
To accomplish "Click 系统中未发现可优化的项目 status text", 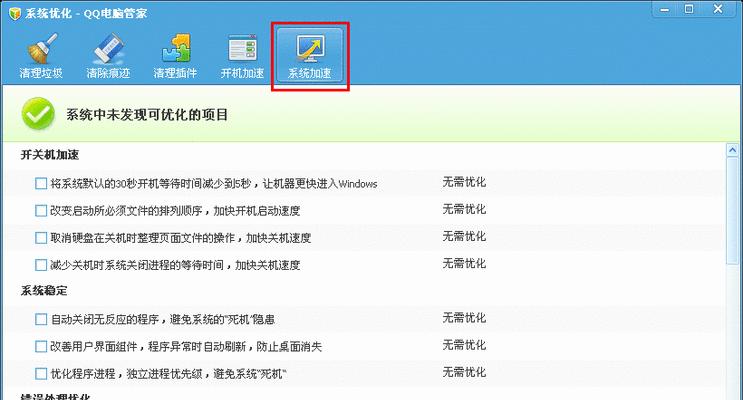I will coord(147,115).
